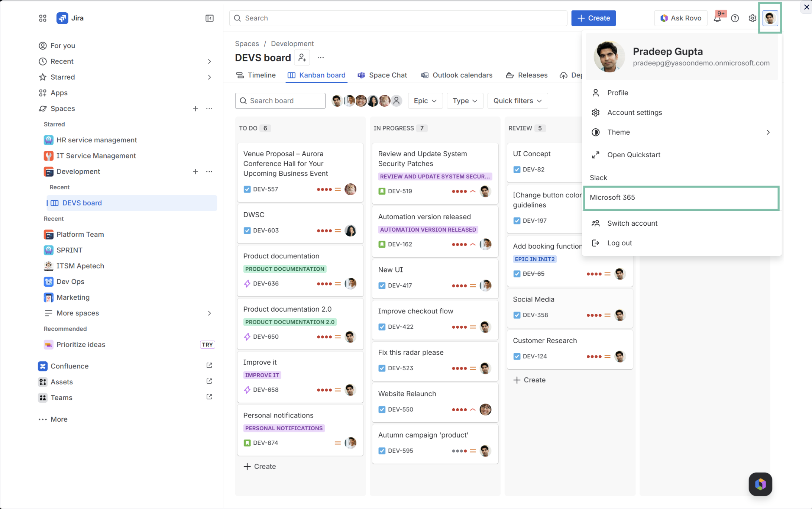Create a card in the TO DO column

click(260, 467)
